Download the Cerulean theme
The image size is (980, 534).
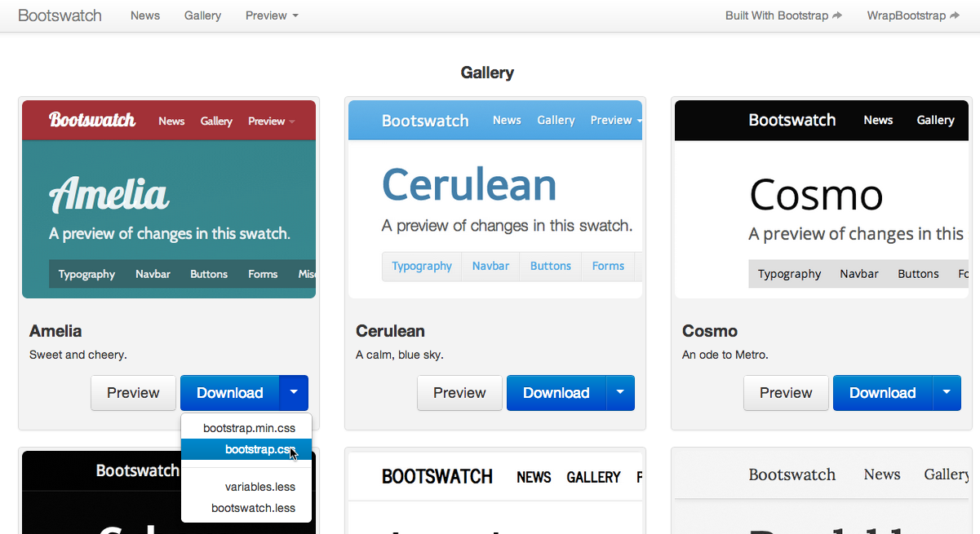pos(557,393)
